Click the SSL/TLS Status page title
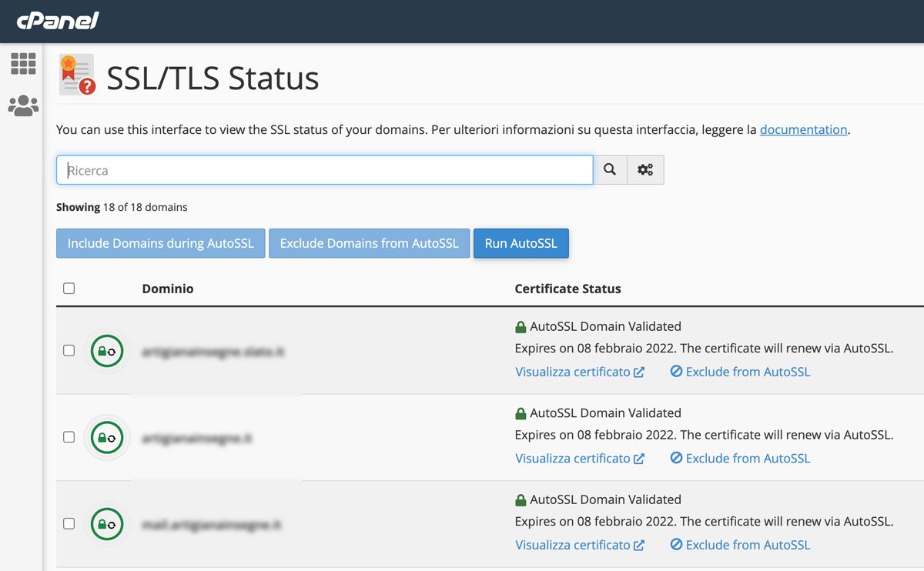924x571 pixels. coord(213,78)
